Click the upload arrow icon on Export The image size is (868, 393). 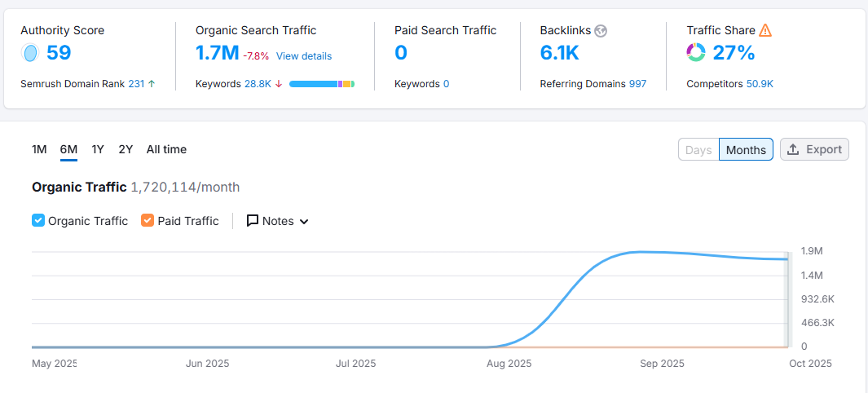[x=793, y=149]
